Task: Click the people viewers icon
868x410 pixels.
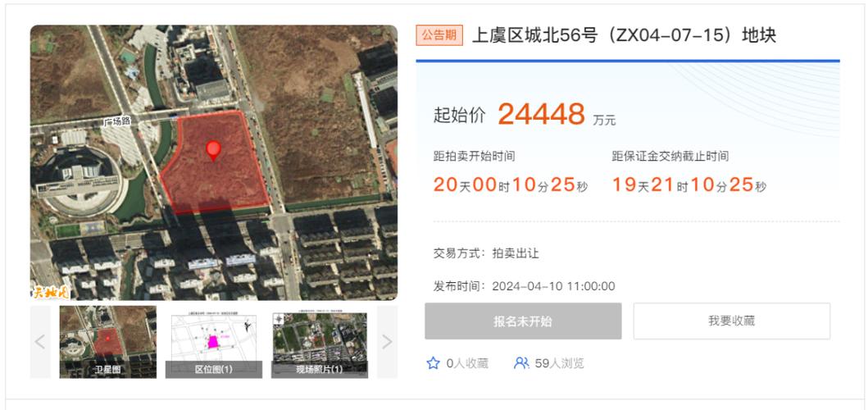Action: [x=521, y=363]
